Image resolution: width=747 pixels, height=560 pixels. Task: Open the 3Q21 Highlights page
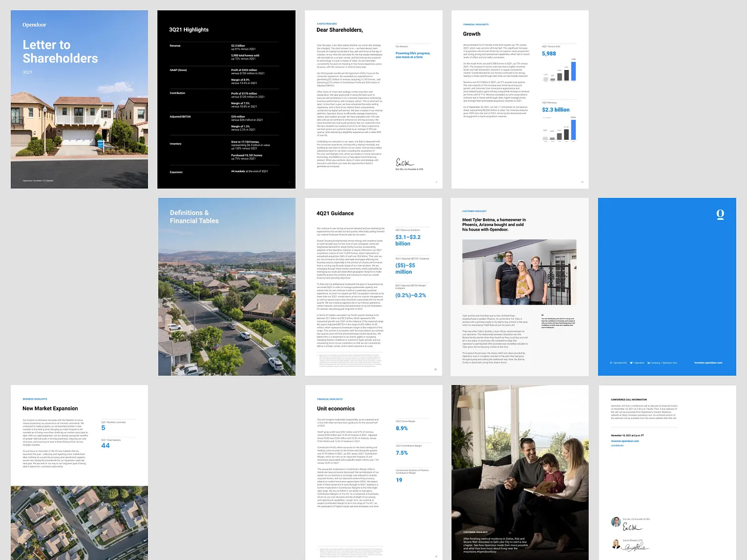click(226, 99)
